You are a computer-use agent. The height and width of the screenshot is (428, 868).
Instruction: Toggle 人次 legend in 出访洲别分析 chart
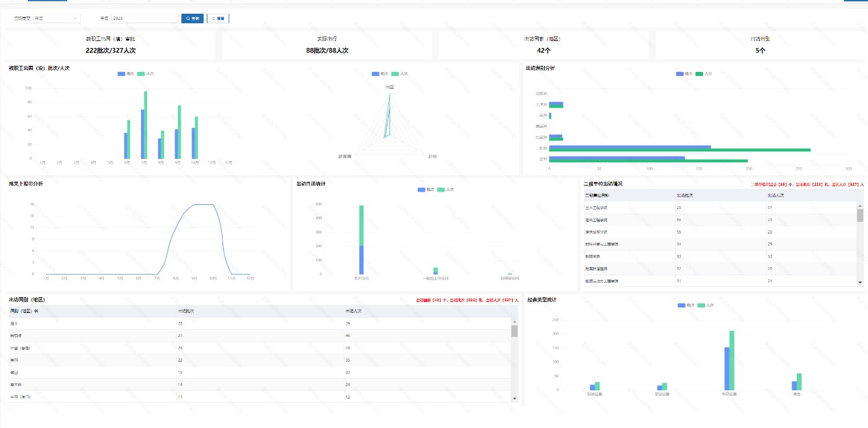(704, 73)
